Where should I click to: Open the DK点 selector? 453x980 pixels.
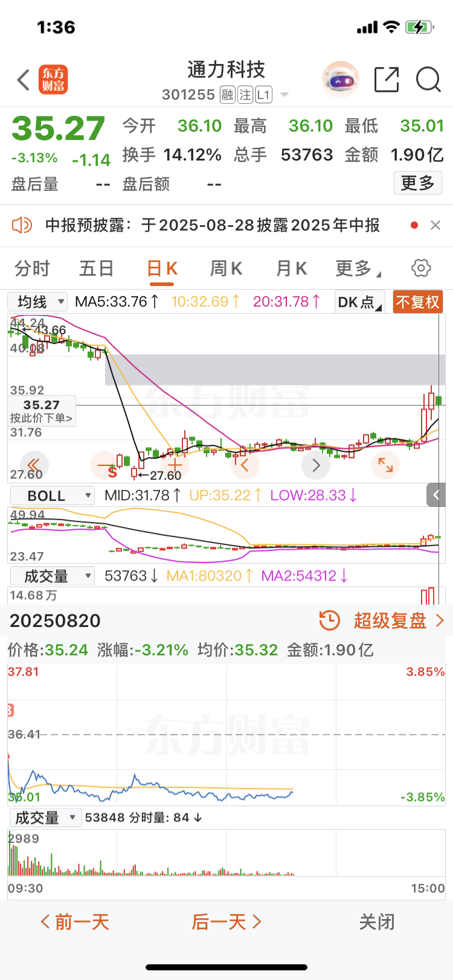click(360, 302)
